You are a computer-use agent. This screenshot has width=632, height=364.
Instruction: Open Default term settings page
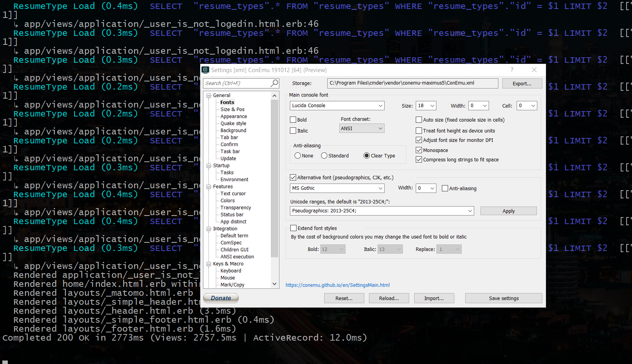(x=234, y=236)
